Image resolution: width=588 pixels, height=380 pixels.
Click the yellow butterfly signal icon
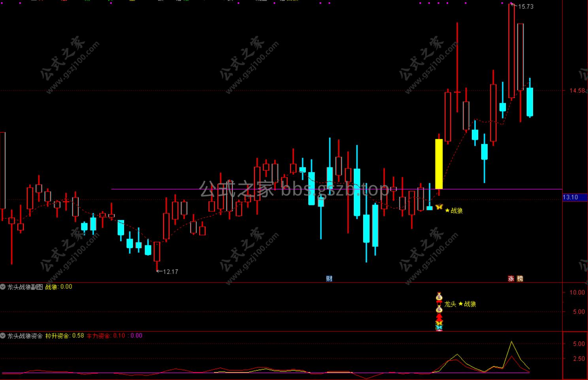click(439, 207)
